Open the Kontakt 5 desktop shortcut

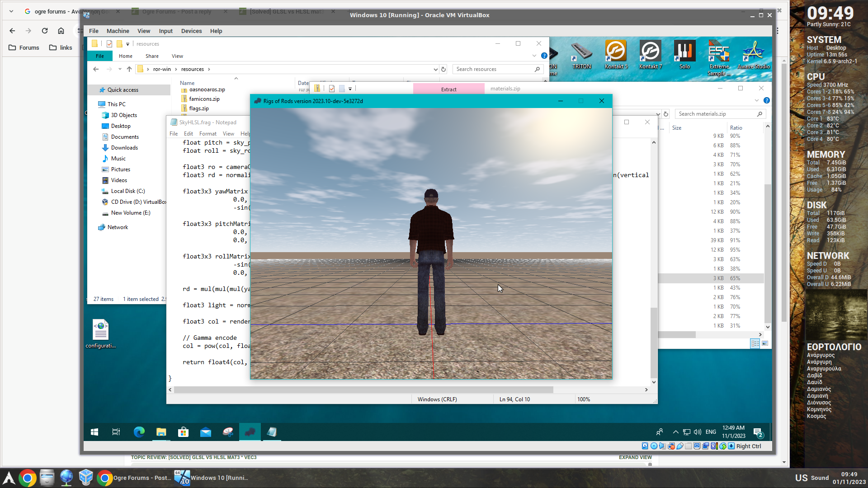click(616, 55)
